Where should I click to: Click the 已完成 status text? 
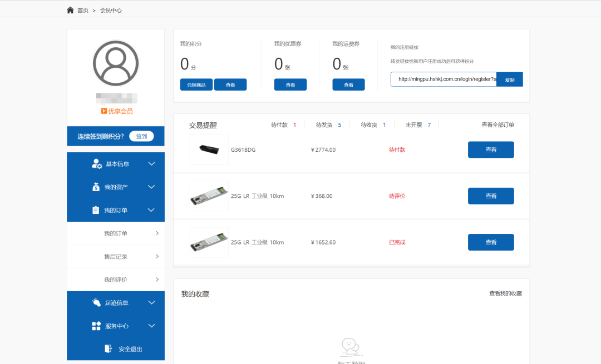[x=397, y=242]
